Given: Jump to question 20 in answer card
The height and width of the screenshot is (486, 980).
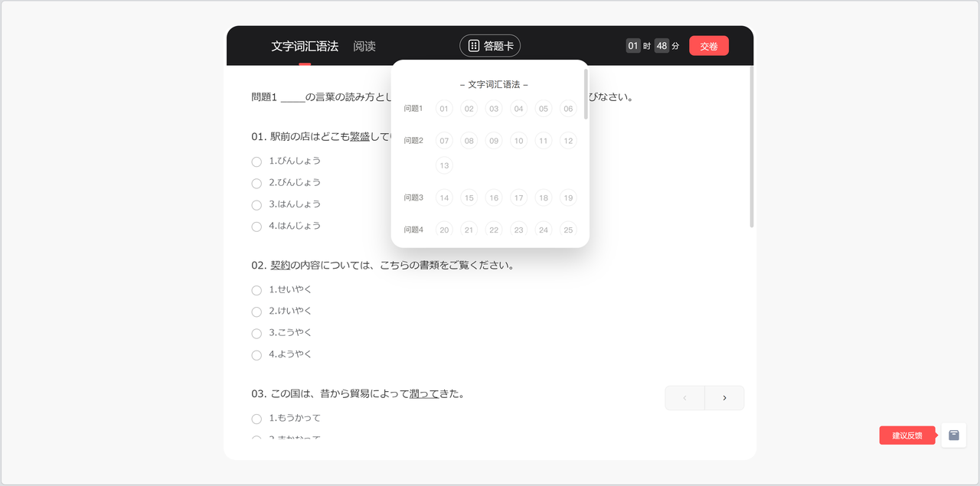Looking at the screenshot, I should pyautogui.click(x=444, y=230).
